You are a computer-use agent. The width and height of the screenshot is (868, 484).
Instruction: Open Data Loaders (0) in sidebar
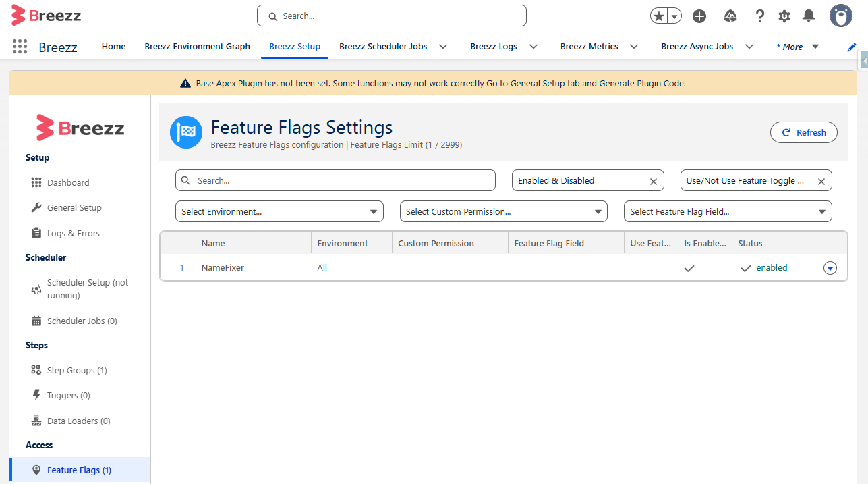coord(80,421)
